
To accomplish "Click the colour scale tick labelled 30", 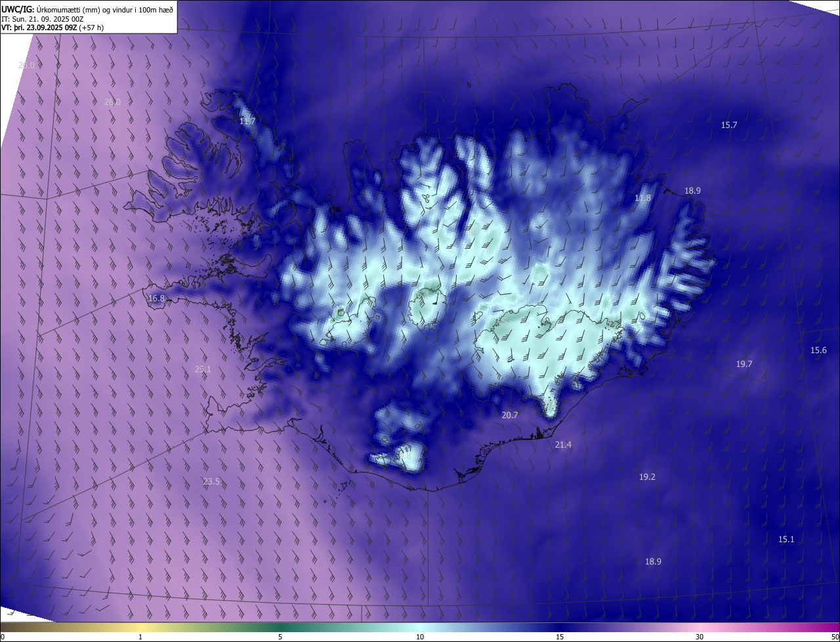I will (x=700, y=637).
